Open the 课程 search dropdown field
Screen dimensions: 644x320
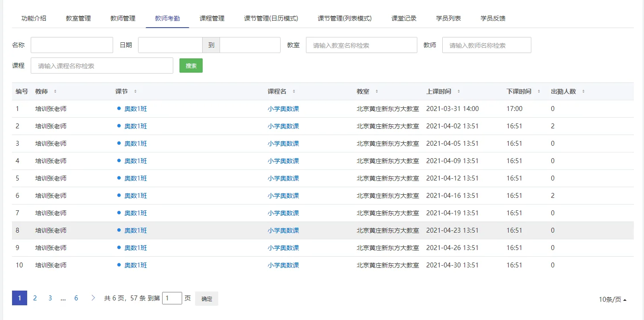coord(102,66)
